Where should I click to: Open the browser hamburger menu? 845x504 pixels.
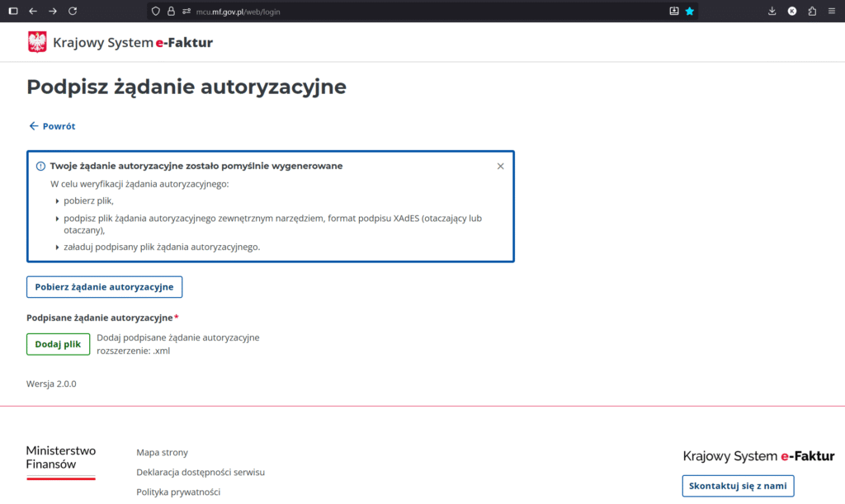(x=832, y=12)
